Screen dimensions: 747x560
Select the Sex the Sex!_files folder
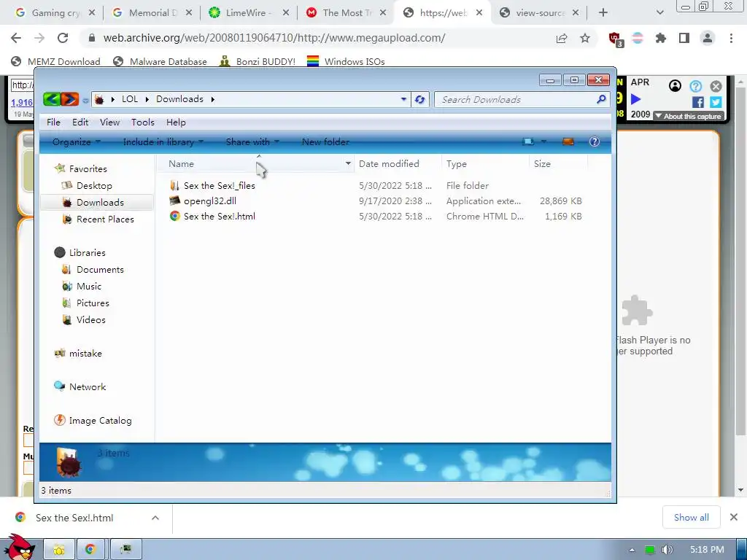point(219,186)
